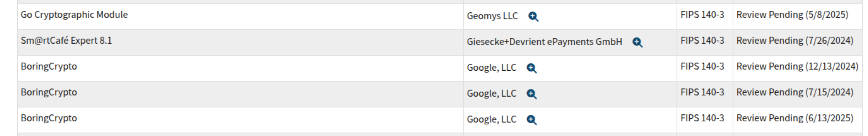The image size is (868, 136).
Task: Select the Review Pending (6/13/2025) status
Action: point(795,118)
